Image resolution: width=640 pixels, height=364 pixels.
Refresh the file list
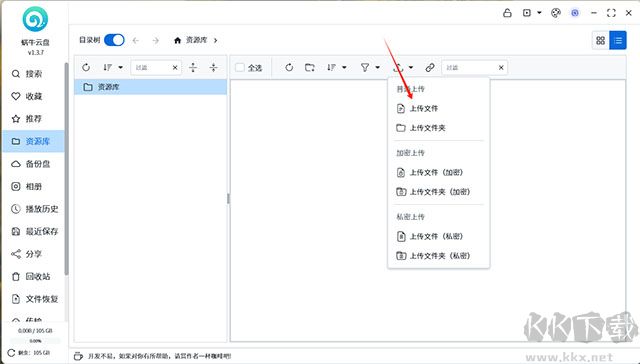click(289, 67)
